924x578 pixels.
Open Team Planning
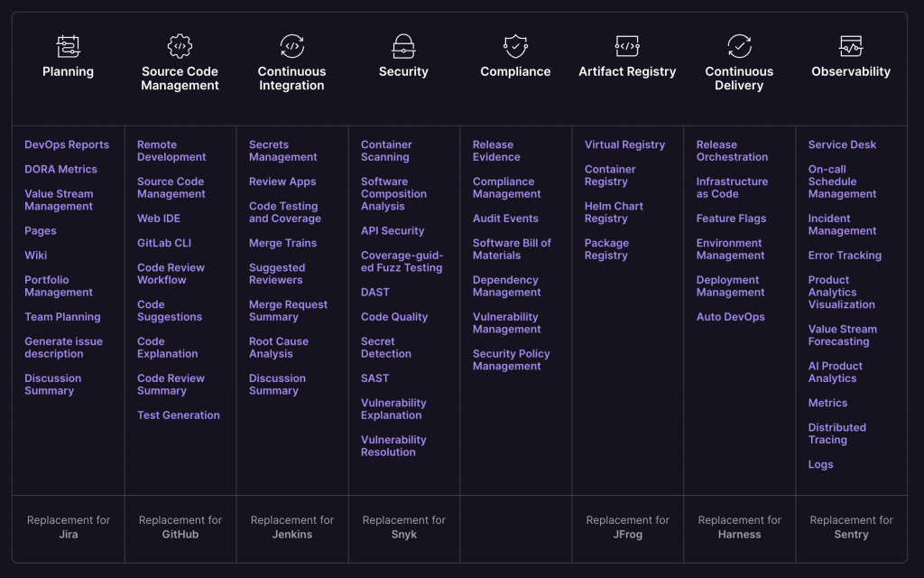click(62, 317)
